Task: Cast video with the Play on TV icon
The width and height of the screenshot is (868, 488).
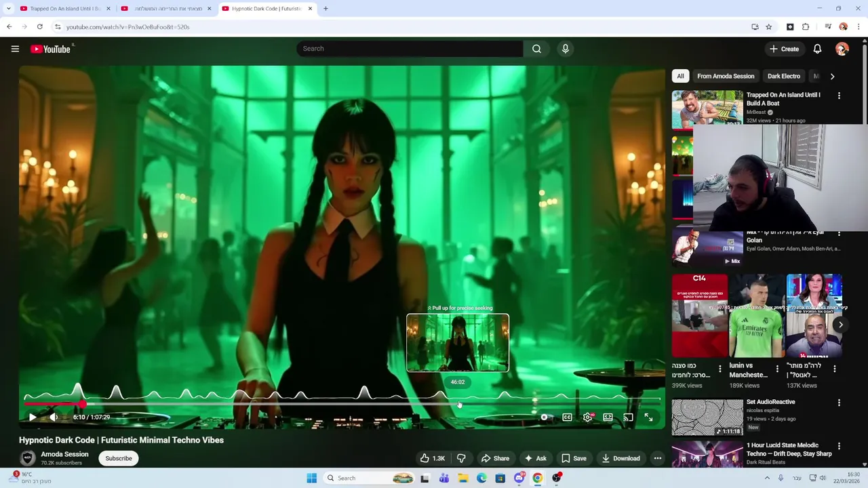Action: [629, 418]
